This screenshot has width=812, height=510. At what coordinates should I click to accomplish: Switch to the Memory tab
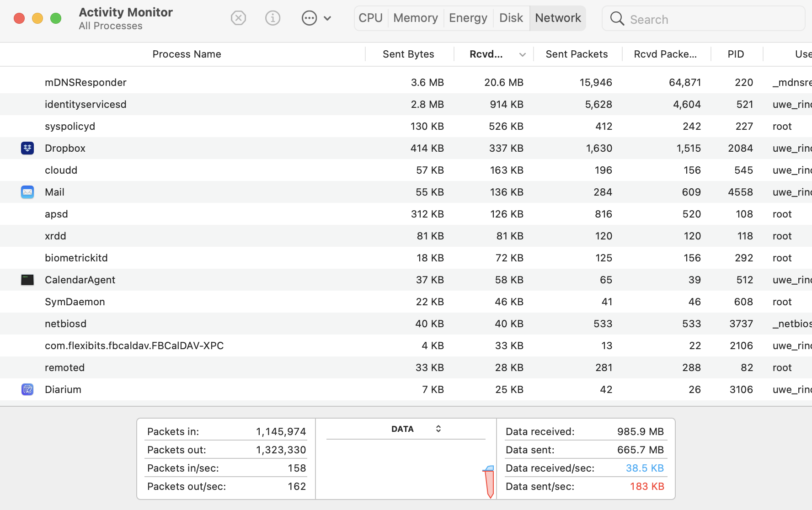point(416,18)
